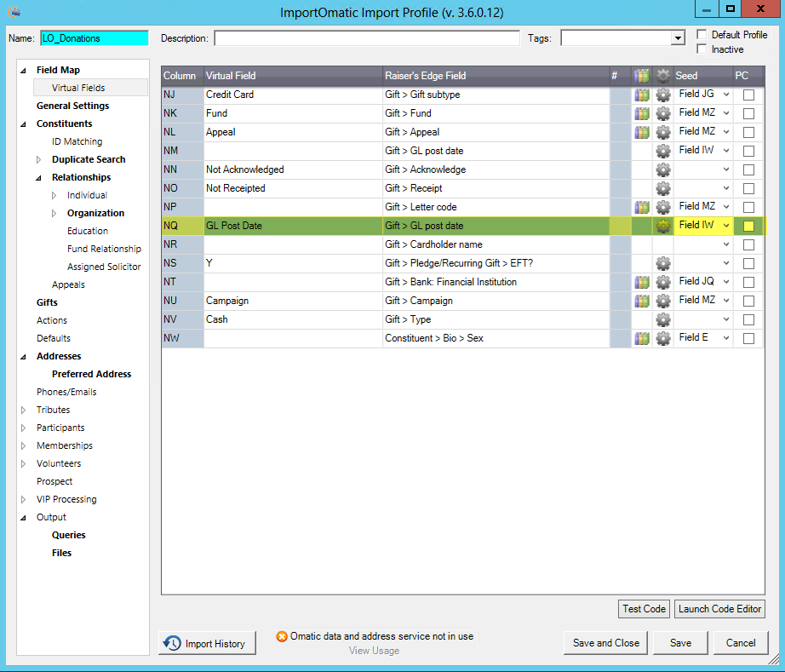
Task: Open dictionary icon in Credit Card row
Action: click(641, 95)
